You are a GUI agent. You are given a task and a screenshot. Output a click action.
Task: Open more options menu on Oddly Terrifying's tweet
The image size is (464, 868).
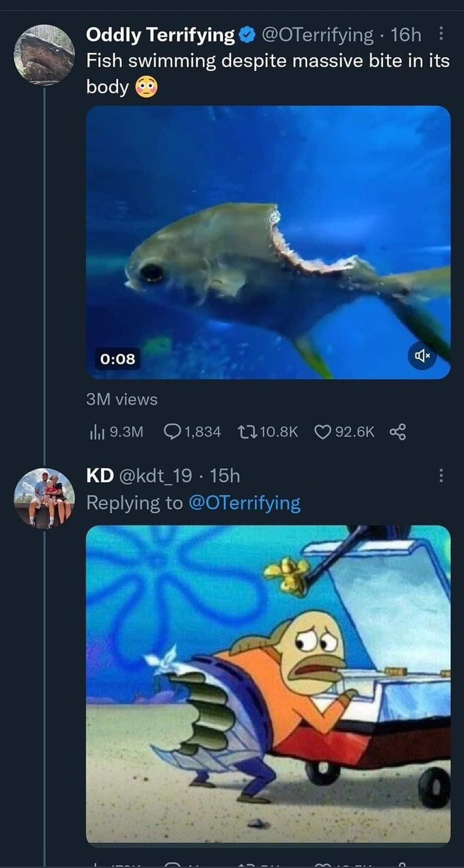pos(441,35)
